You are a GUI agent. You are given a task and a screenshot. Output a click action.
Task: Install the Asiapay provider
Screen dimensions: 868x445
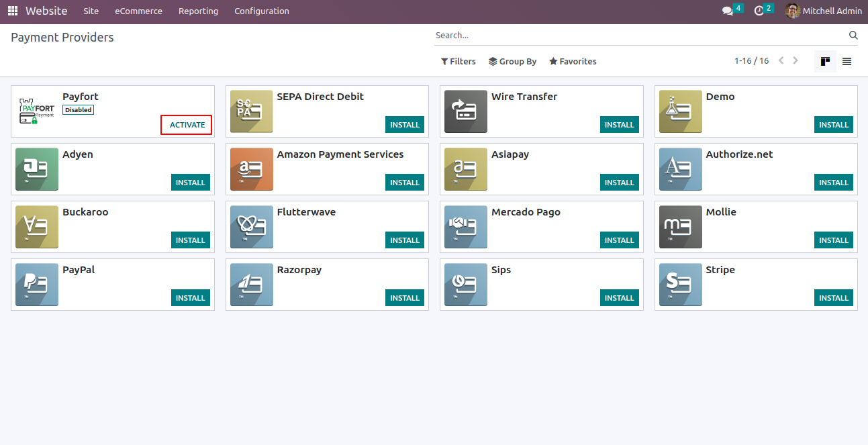(620, 183)
